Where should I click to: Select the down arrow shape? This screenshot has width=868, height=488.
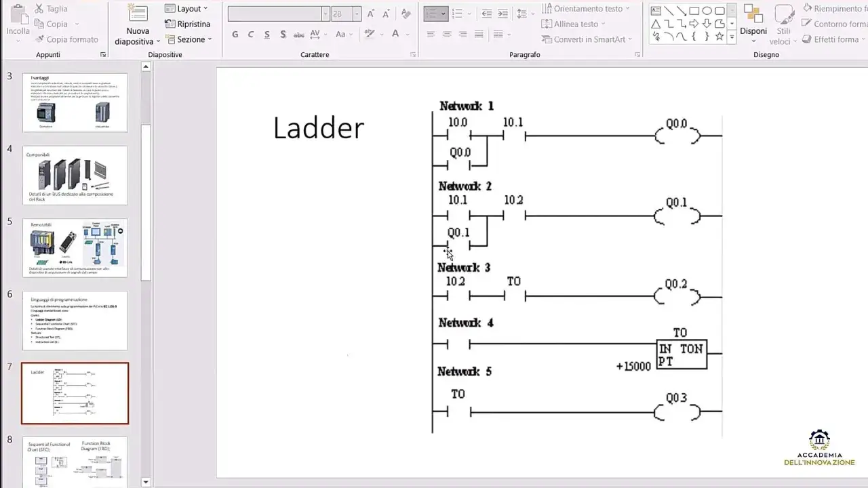(707, 24)
